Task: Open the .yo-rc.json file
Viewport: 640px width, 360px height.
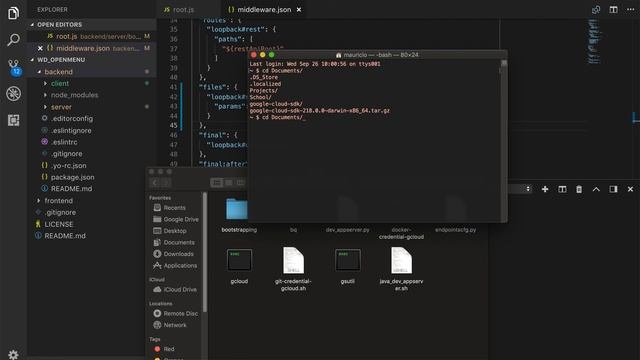Action: [69, 166]
